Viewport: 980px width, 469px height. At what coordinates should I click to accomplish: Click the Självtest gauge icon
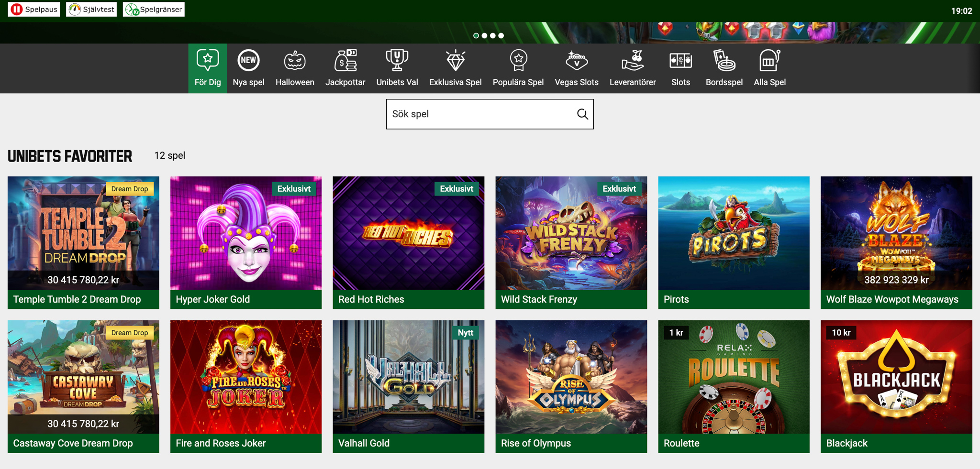tap(75, 9)
